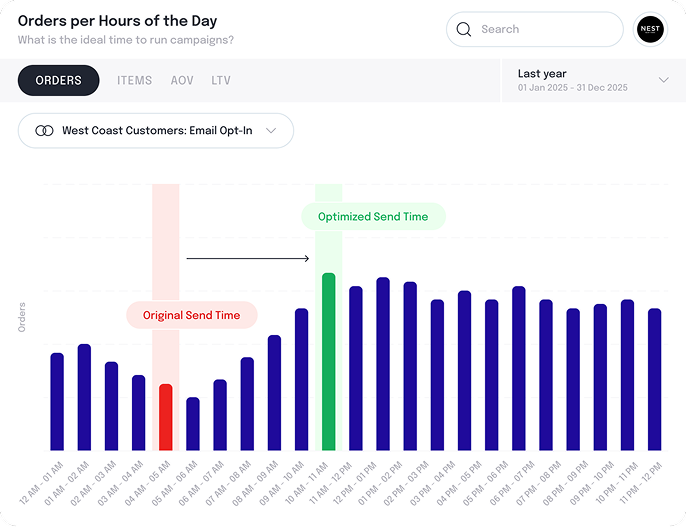Click the 12 PM - 01 PM bar

point(382,364)
